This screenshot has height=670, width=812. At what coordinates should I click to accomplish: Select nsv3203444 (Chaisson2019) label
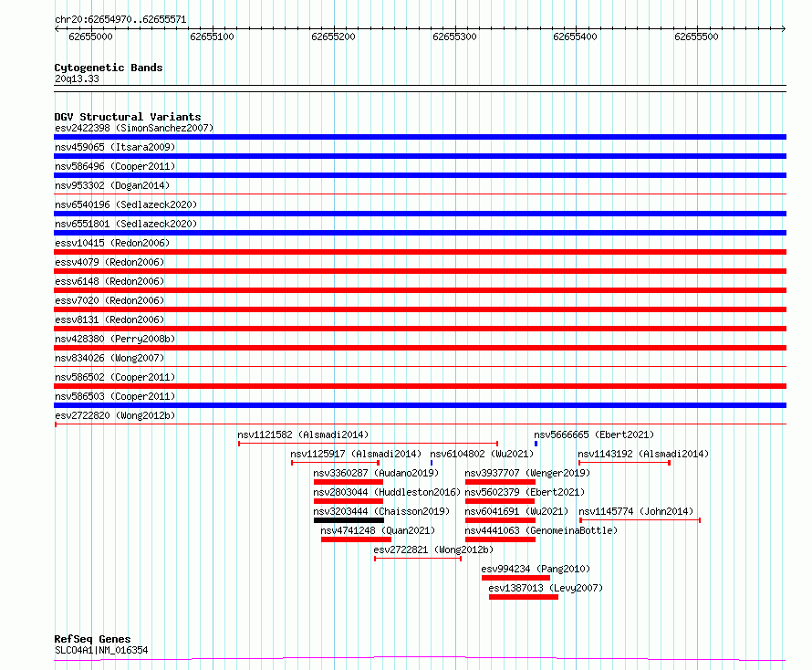click(381, 511)
